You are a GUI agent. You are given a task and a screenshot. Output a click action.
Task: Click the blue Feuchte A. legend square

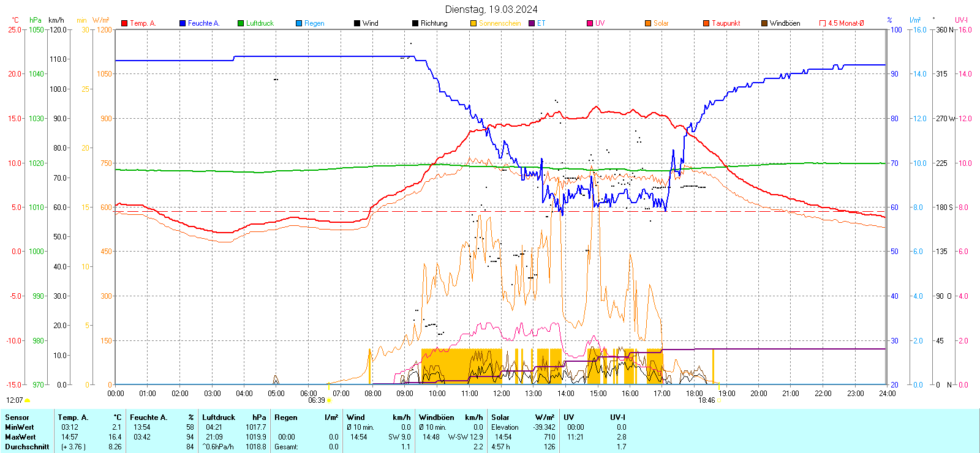pos(183,23)
